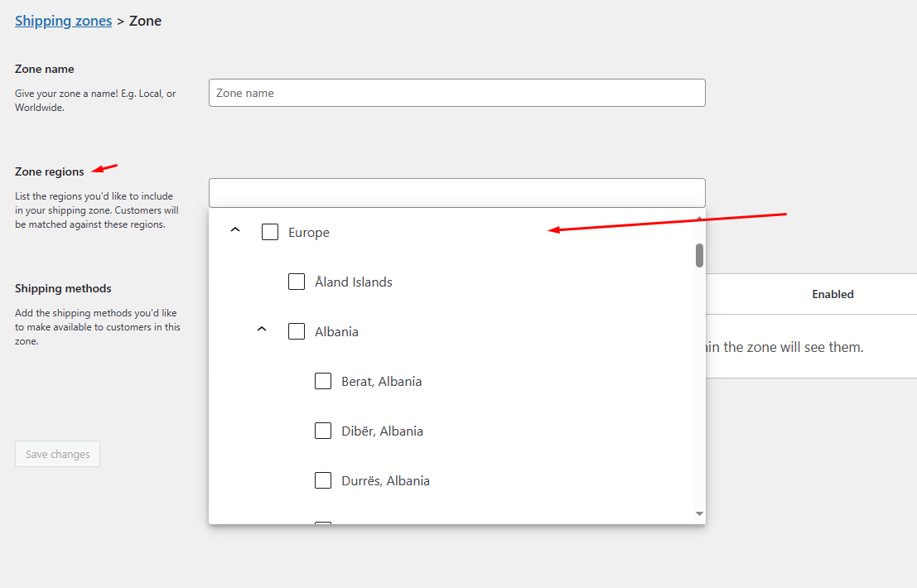Collapse the Europe region group chevron
This screenshot has width=917, height=588.
click(235, 229)
